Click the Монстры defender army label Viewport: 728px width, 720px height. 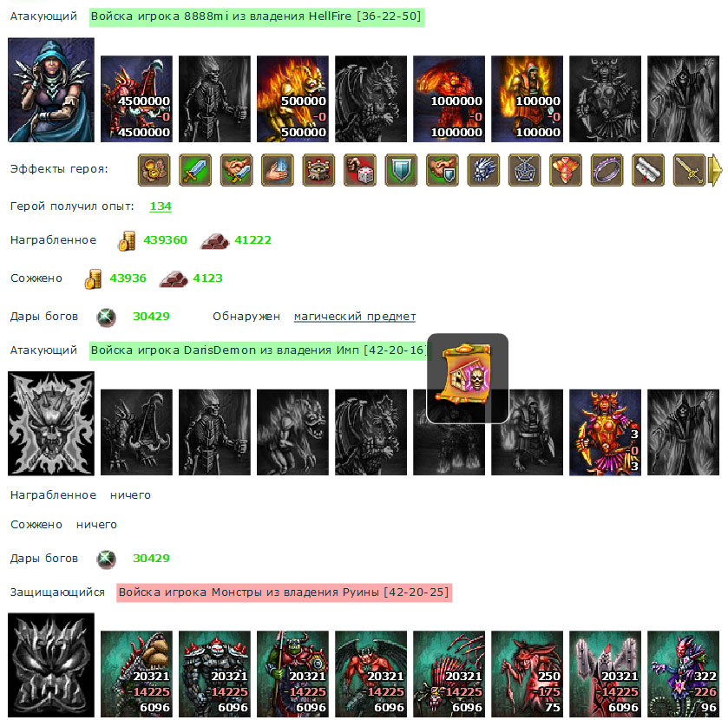point(284,592)
